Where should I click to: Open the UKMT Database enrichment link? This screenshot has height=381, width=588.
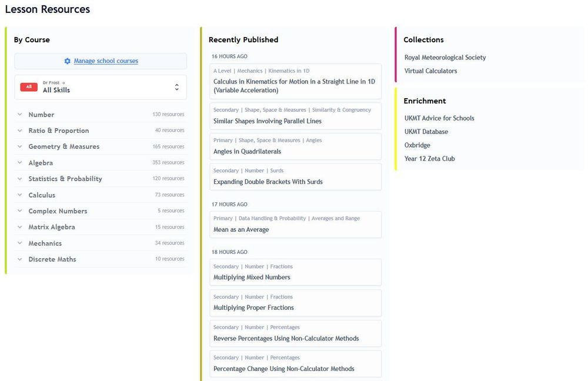426,132
